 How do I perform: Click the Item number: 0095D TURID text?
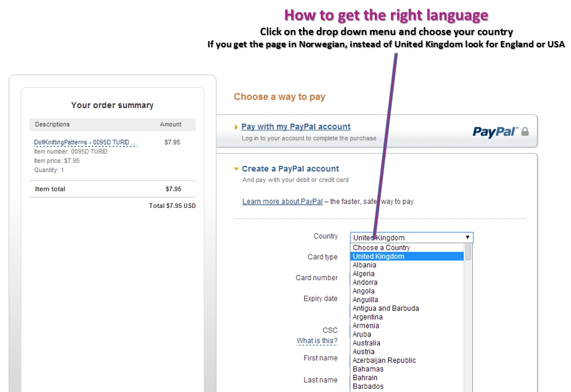click(70, 151)
